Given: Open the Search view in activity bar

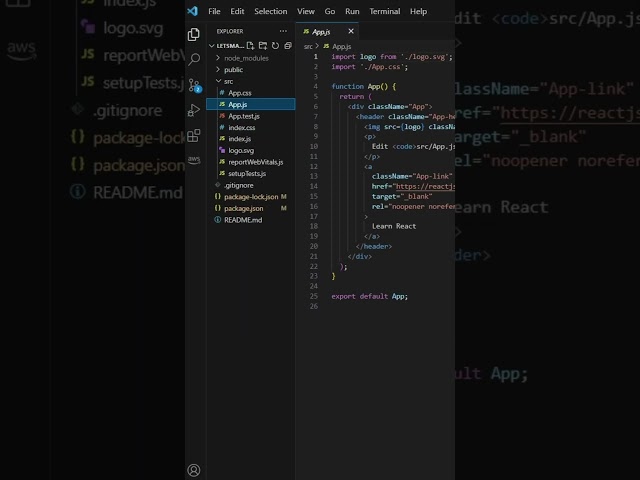Looking at the screenshot, I should tap(194, 59).
